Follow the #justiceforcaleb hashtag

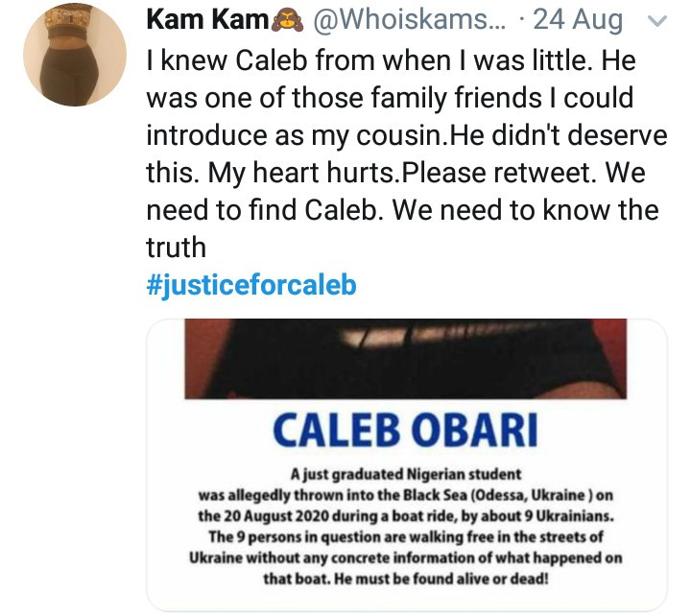250,286
